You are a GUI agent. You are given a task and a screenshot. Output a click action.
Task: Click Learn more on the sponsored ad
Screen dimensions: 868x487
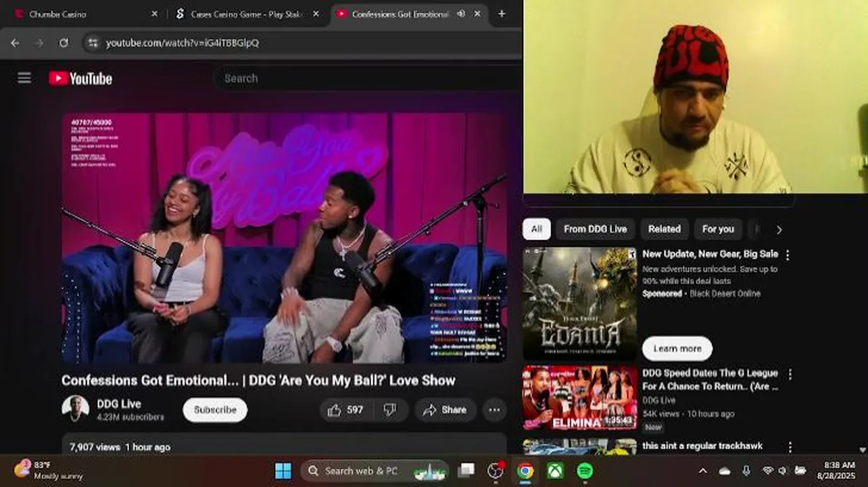(x=677, y=348)
